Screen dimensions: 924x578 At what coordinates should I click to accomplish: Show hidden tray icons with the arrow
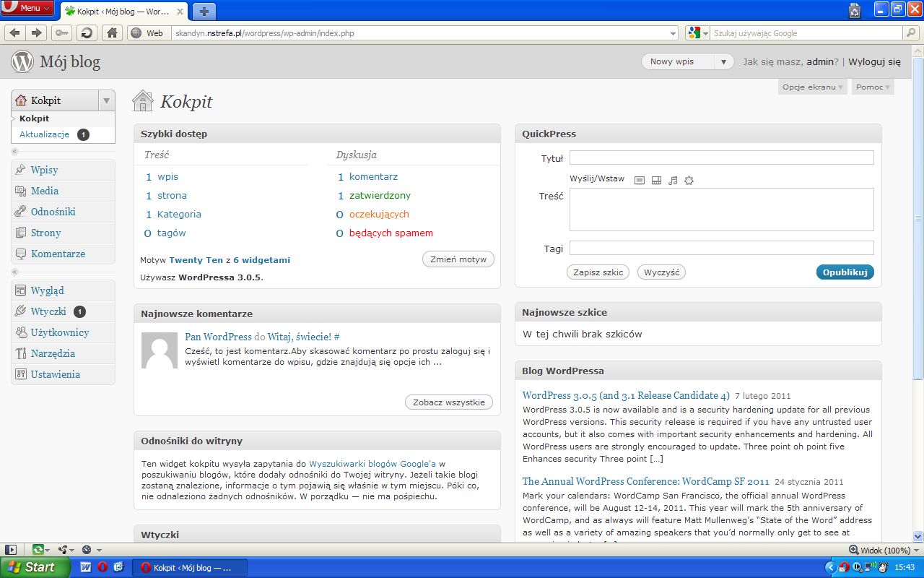tap(830, 567)
